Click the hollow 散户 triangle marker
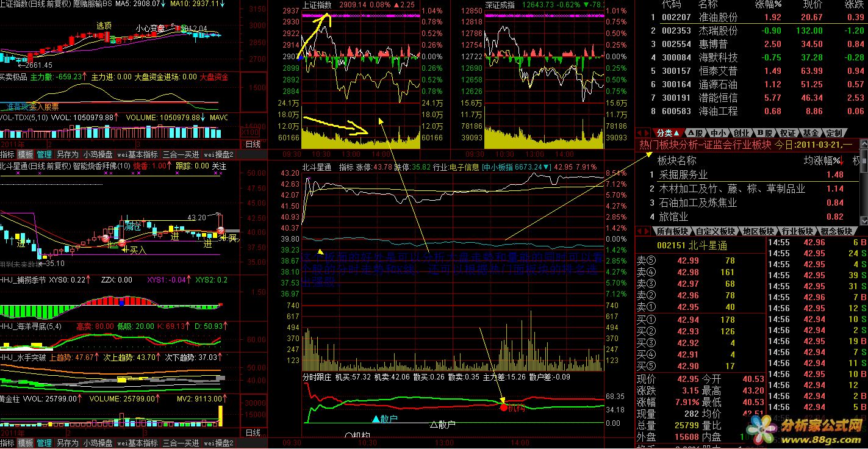The height and width of the screenshot is (449, 868). coord(434,424)
